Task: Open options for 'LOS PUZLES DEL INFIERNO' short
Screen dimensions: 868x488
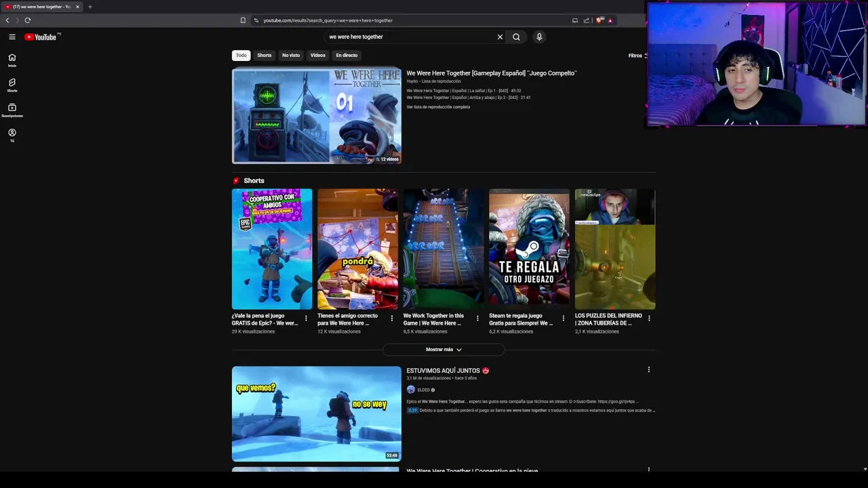Action: pos(649,319)
